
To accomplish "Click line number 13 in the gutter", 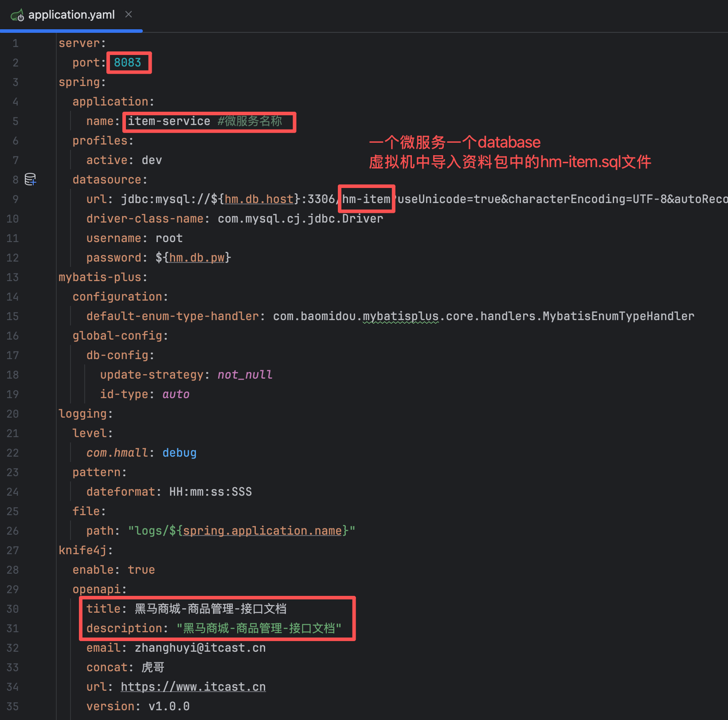I will coord(12,277).
